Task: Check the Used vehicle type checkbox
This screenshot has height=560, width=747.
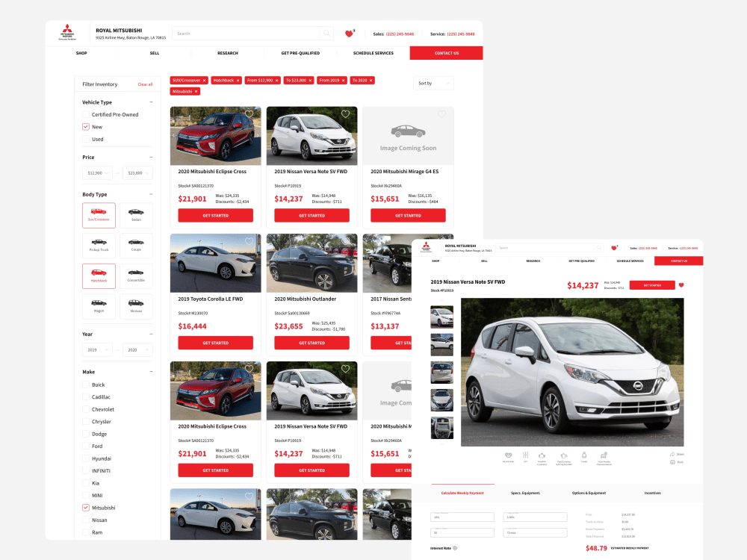Action: click(x=86, y=139)
